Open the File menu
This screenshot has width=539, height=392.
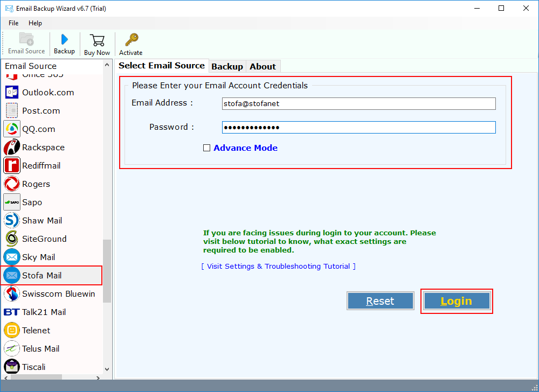[13, 23]
